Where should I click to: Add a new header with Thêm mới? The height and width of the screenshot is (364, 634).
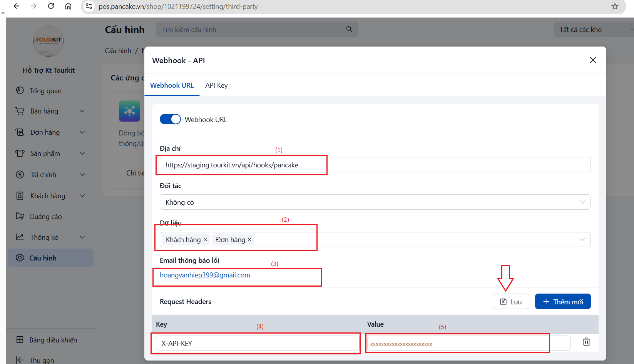pos(562,302)
